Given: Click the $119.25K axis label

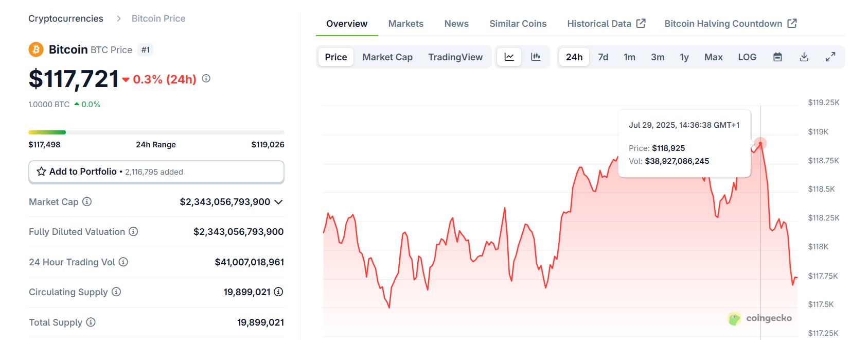Looking at the screenshot, I should point(823,103).
